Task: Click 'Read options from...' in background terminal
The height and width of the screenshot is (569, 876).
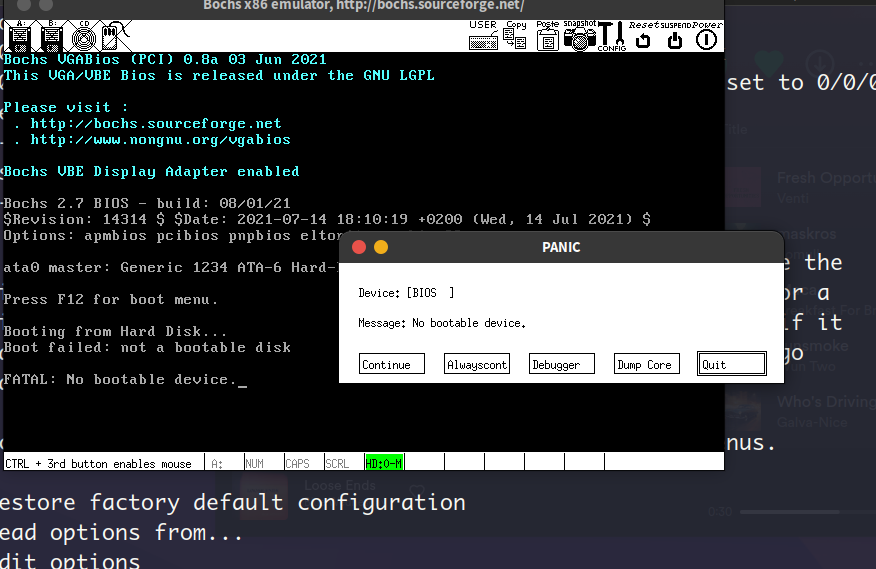Action: 121,533
